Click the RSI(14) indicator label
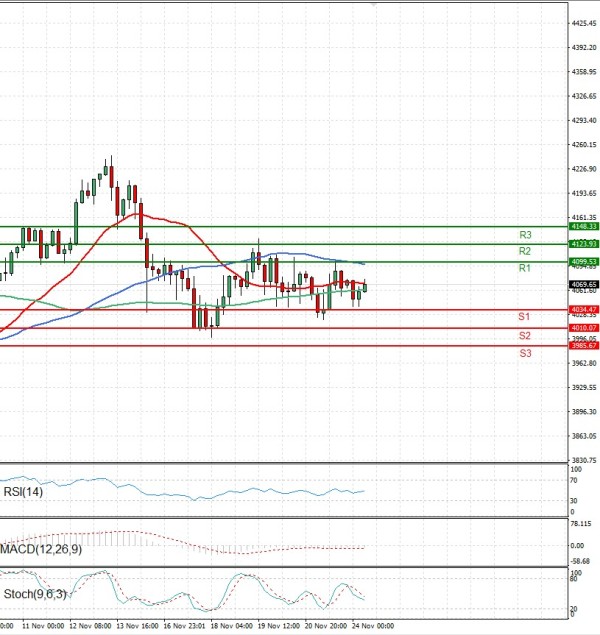Viewport: 600px width, 635px height. coord(20,490)
